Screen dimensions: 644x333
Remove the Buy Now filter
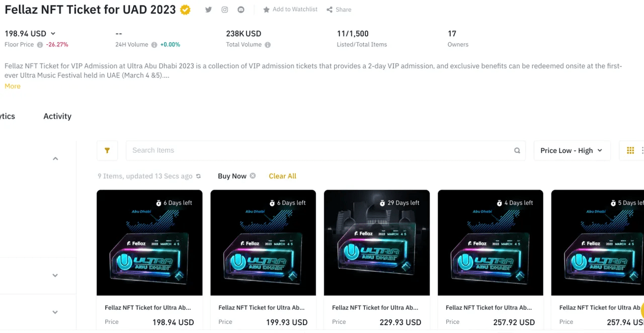pos(253,176)
